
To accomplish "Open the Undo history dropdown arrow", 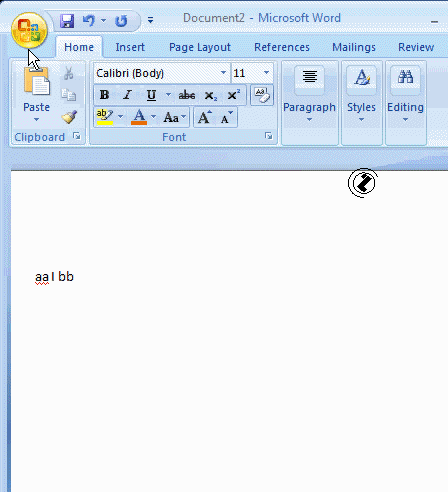I will [x=104, y=21].
